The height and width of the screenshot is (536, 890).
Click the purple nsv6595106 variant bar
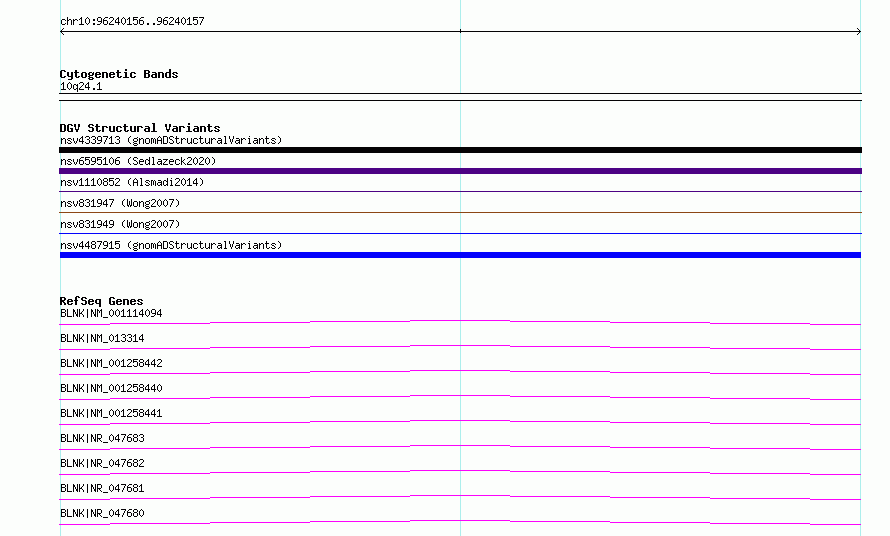pos(460,171)
